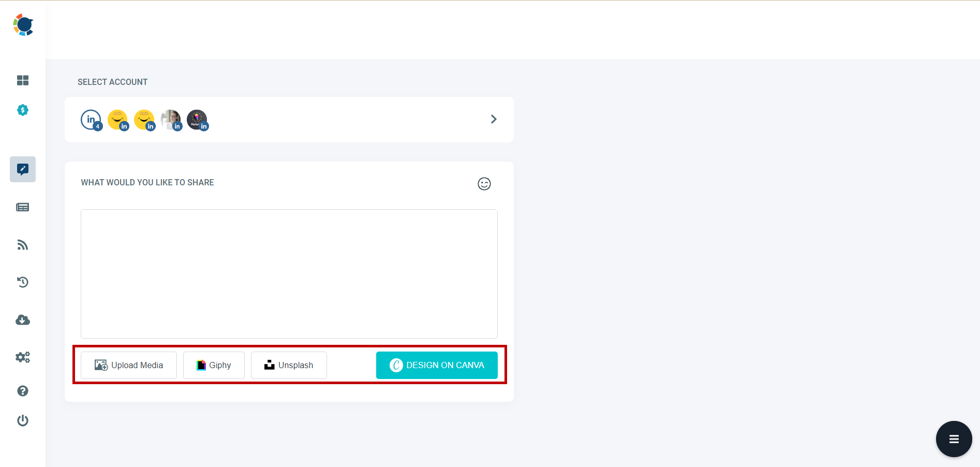Select the Marketing LinkedIn account avatar
Image resolution: width=980 pixels, height=467 pixels.
(197, 120)
